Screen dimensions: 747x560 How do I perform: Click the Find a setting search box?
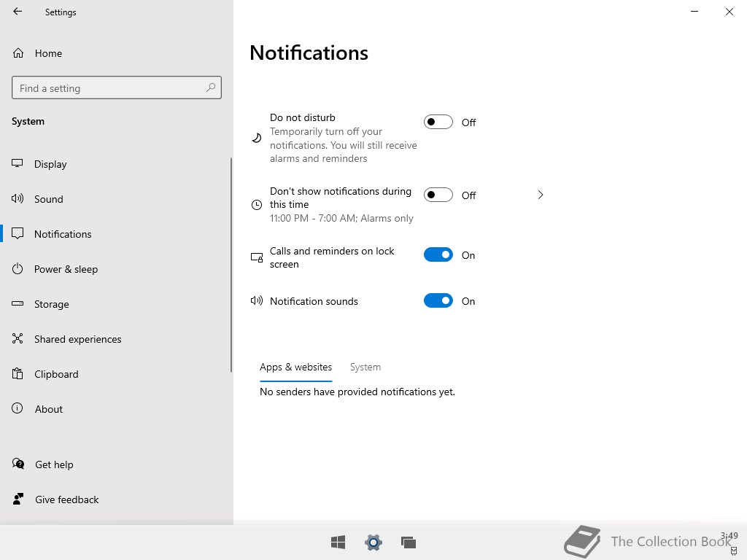pyautogui.click(x=109, y=88)
